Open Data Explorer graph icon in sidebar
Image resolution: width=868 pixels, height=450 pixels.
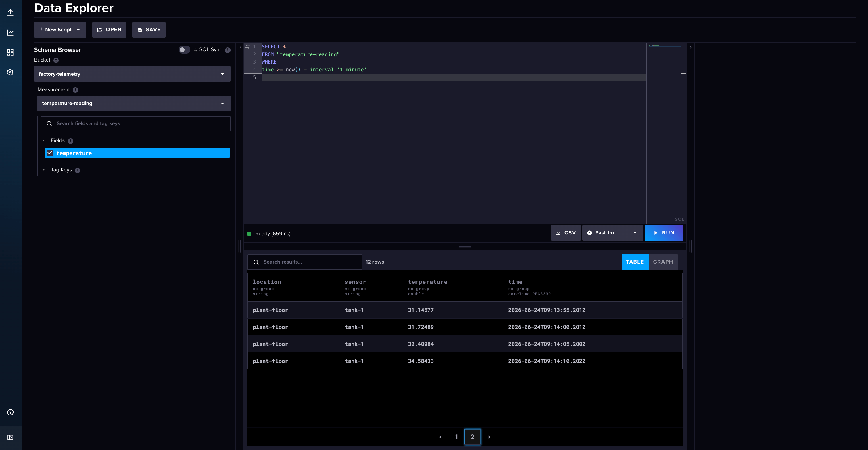click(x=10, y=33)
